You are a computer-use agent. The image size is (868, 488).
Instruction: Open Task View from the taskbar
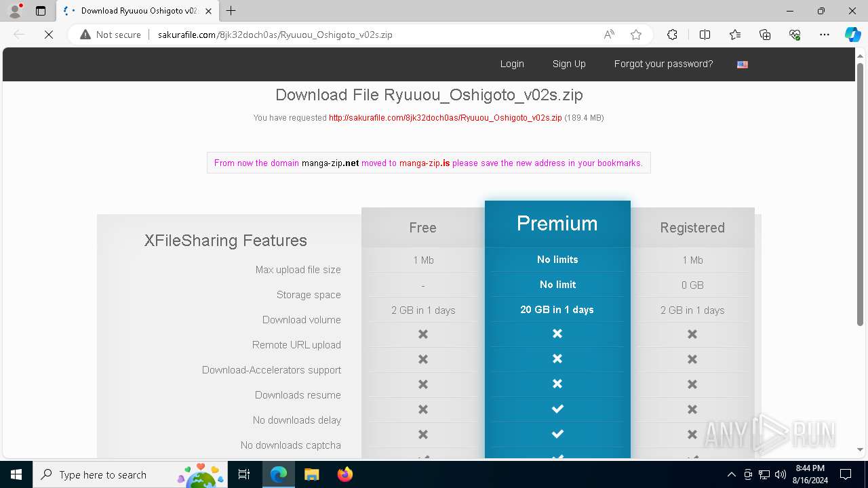(244, 474)
